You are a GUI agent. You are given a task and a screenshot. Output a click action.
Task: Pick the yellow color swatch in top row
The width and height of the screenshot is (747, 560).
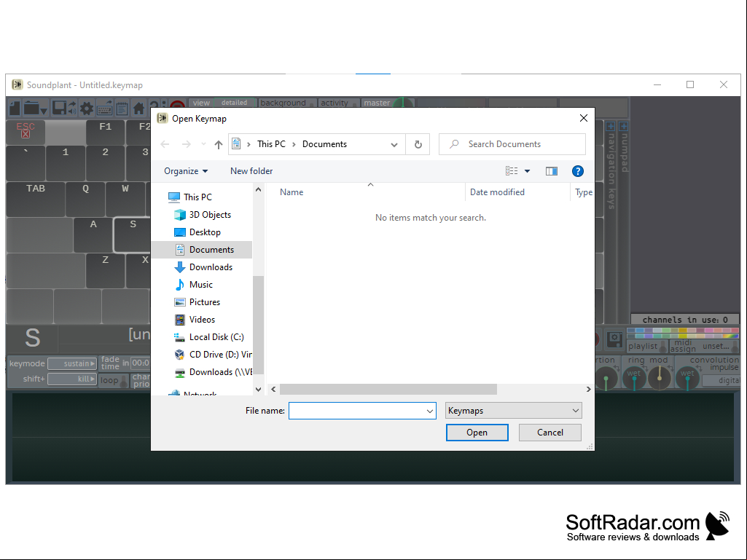click(x=683, y=330)
